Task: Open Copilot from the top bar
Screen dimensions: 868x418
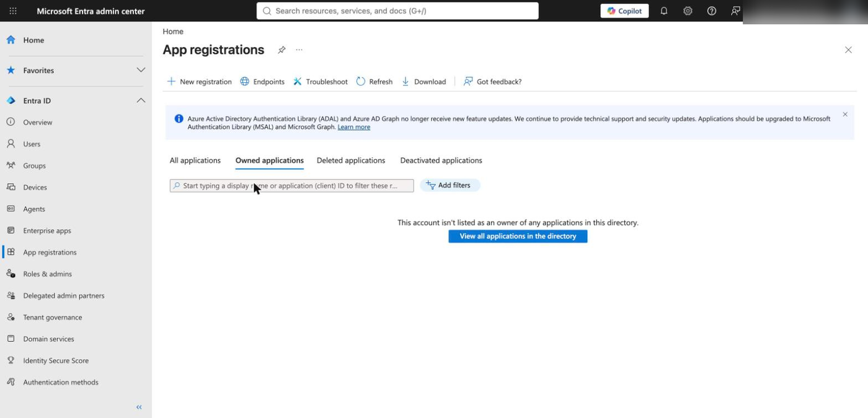Action: pyautogui.click(x=624, y=11)
